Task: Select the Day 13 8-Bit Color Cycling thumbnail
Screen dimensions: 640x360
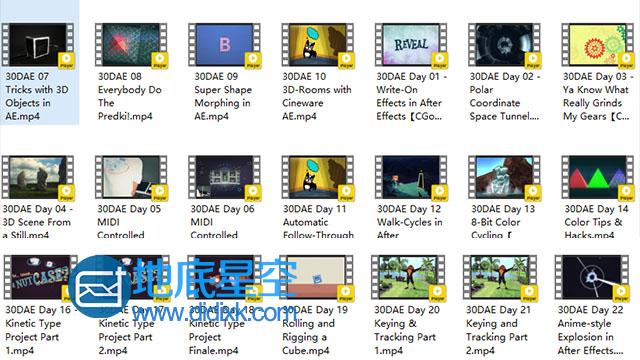Action: click(504, 178)
